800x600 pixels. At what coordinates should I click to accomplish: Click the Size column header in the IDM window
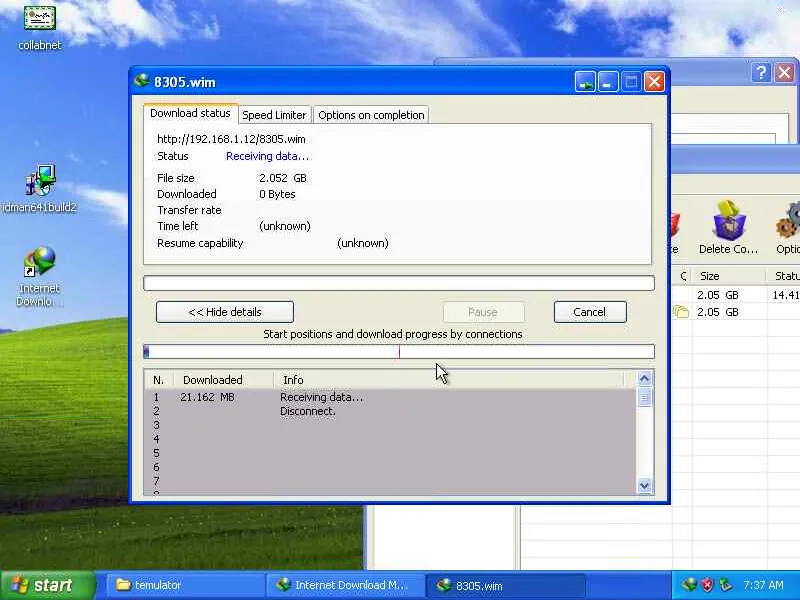(729, 276)
